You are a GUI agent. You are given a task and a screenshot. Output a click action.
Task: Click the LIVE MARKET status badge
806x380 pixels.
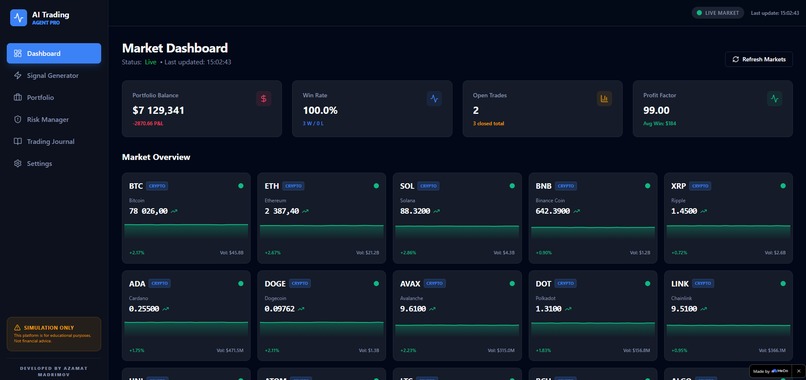click(x=718, y=13)
